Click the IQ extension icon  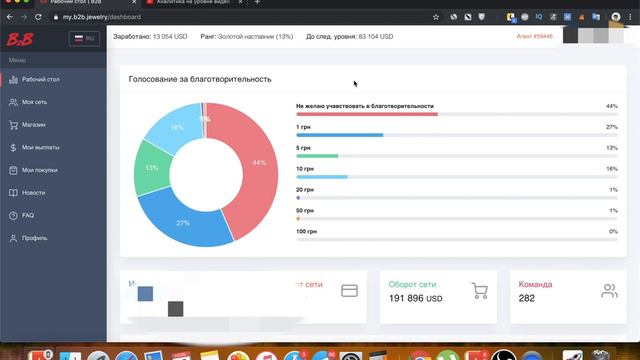pos(539,17)
